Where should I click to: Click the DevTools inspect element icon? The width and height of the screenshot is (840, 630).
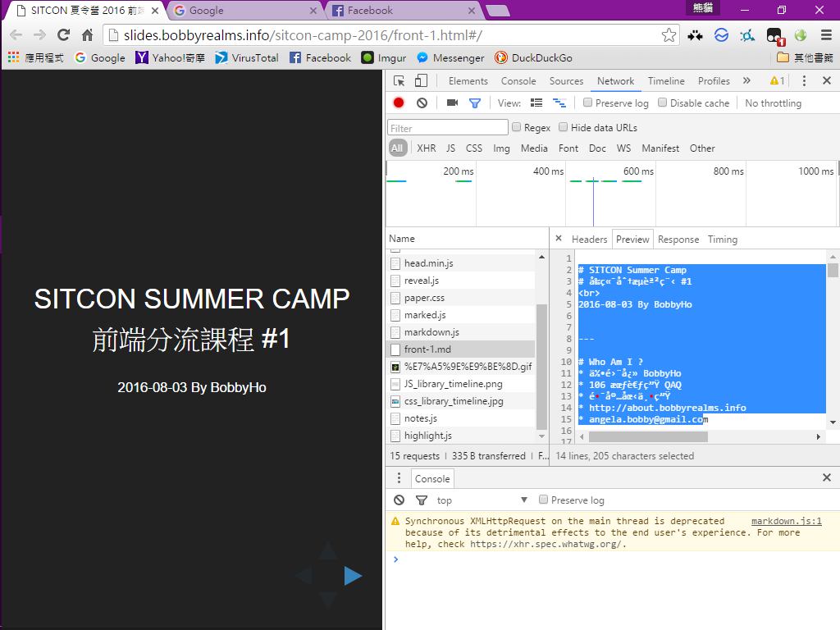pos(399,80)
